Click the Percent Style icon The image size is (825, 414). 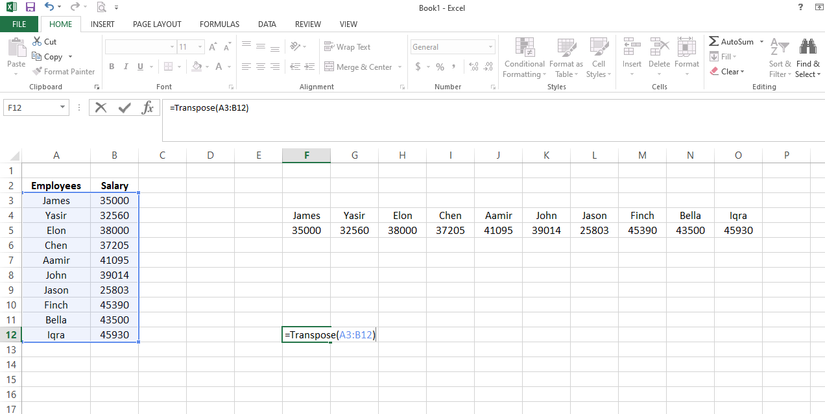click(x=440, y=67)
